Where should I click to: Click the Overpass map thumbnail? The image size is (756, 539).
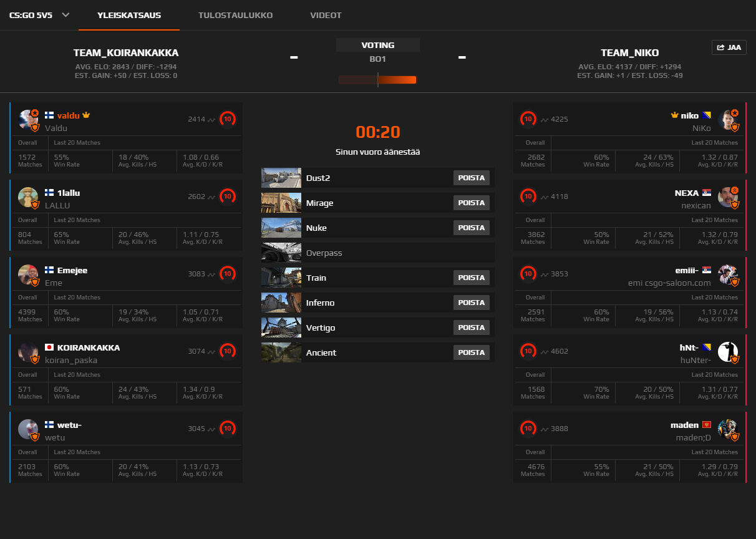coord(281,253)
